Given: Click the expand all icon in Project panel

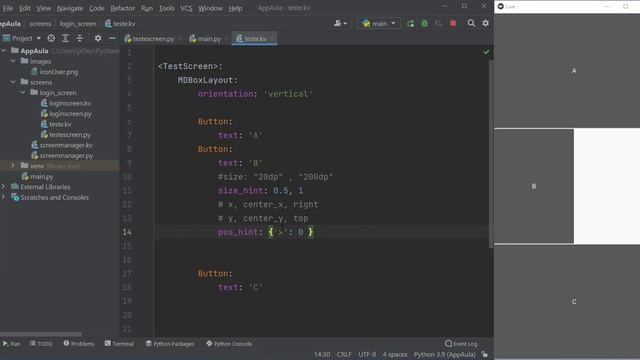Looking at the screenshot, I should click(65, 38).
